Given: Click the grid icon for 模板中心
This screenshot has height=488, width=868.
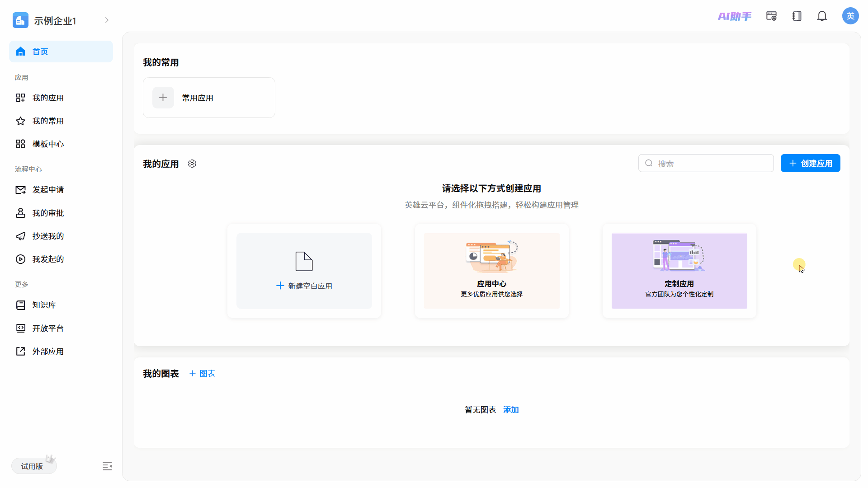Looking at the screenshot, I should (20, 144).
